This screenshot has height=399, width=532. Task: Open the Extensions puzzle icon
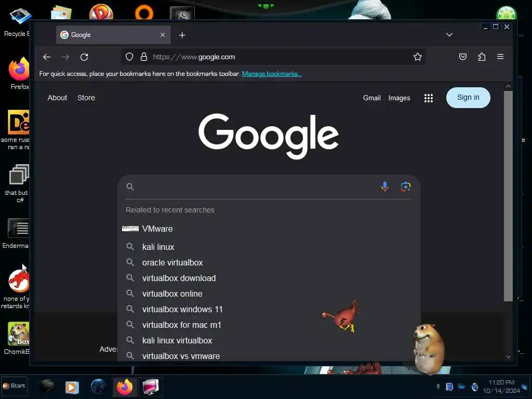click(482, 57)
